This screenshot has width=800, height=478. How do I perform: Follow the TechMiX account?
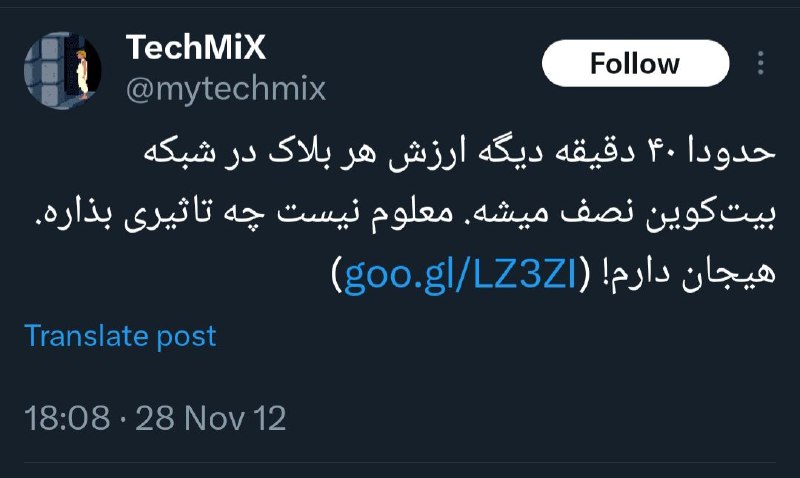coord(635,63)
